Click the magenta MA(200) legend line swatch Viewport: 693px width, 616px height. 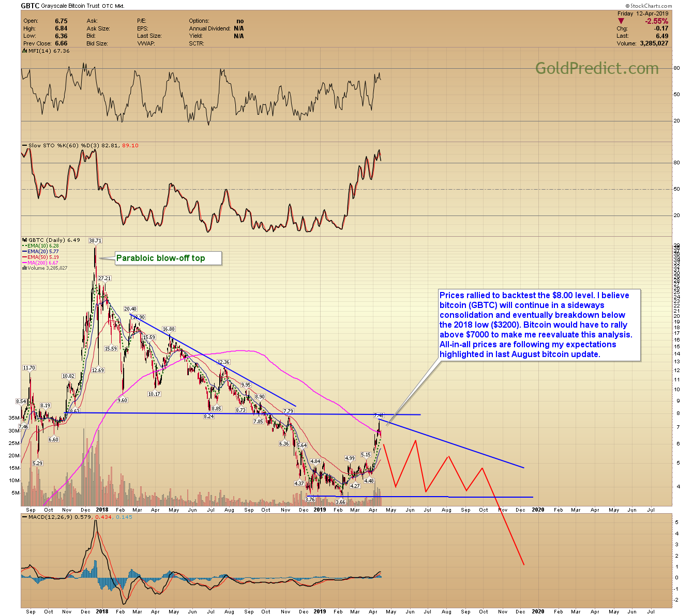click(24, 263)
